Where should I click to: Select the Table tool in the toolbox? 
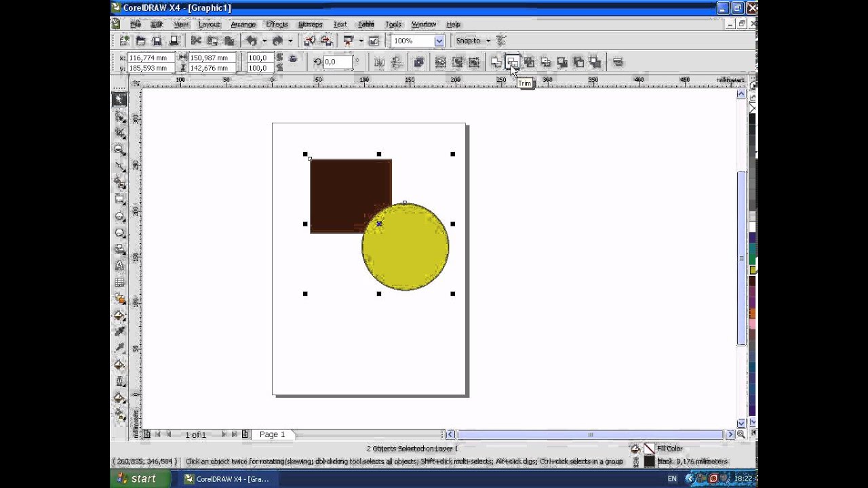point(119,283)
